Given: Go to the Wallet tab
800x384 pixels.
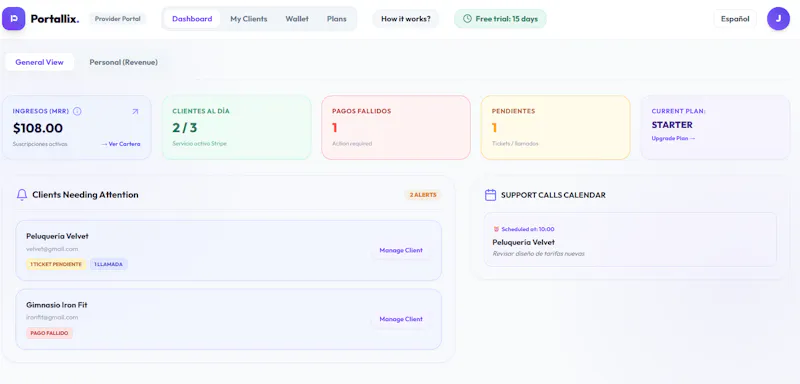Looking at the screenshot, I should click(297, 19).
